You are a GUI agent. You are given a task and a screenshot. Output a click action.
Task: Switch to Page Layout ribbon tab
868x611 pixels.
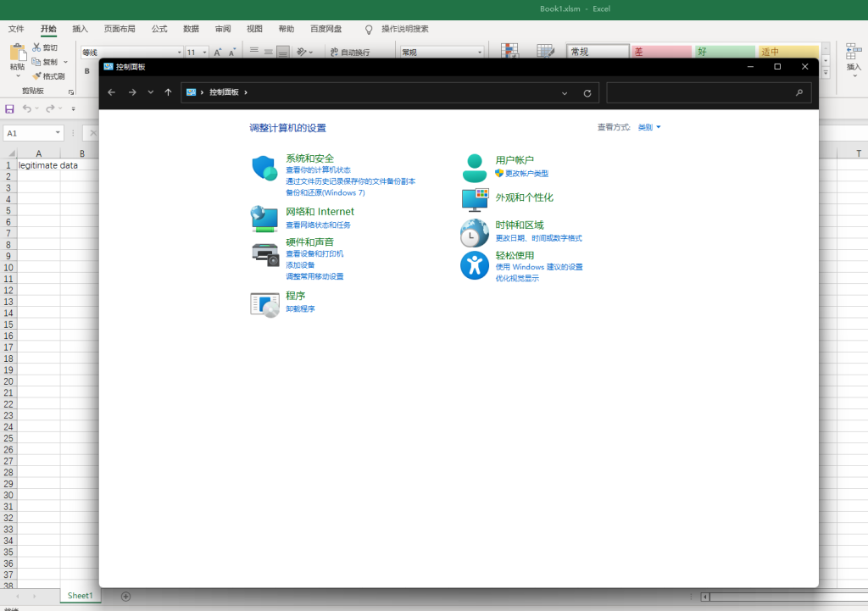(x=120, y=29)
